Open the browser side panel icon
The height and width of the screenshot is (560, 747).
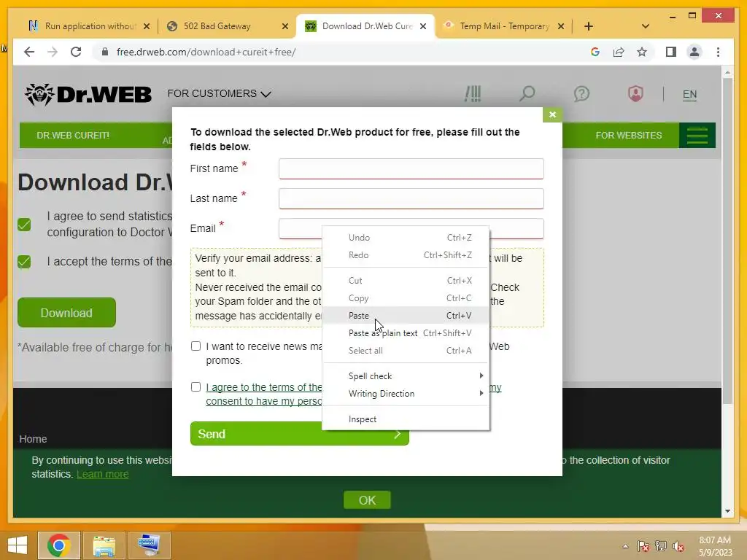[x=671, y=52]
